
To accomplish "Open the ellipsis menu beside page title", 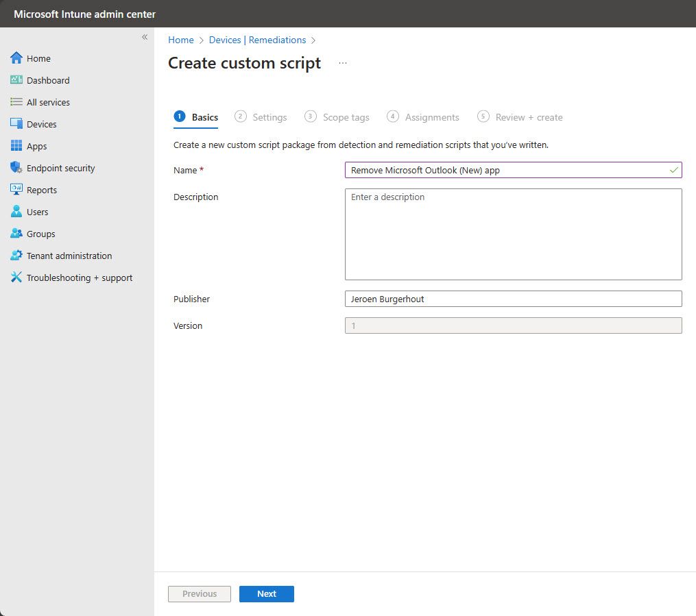I will pyautogui.click(x=343, y=63).
